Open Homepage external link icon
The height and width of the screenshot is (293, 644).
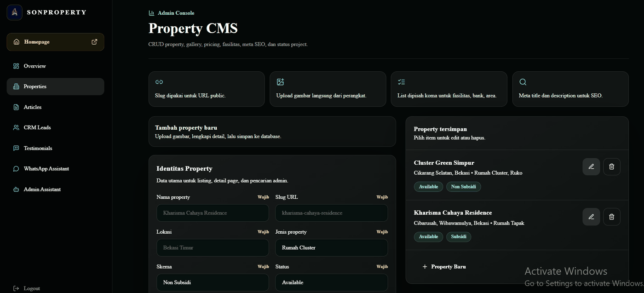[x=94, y=42]
